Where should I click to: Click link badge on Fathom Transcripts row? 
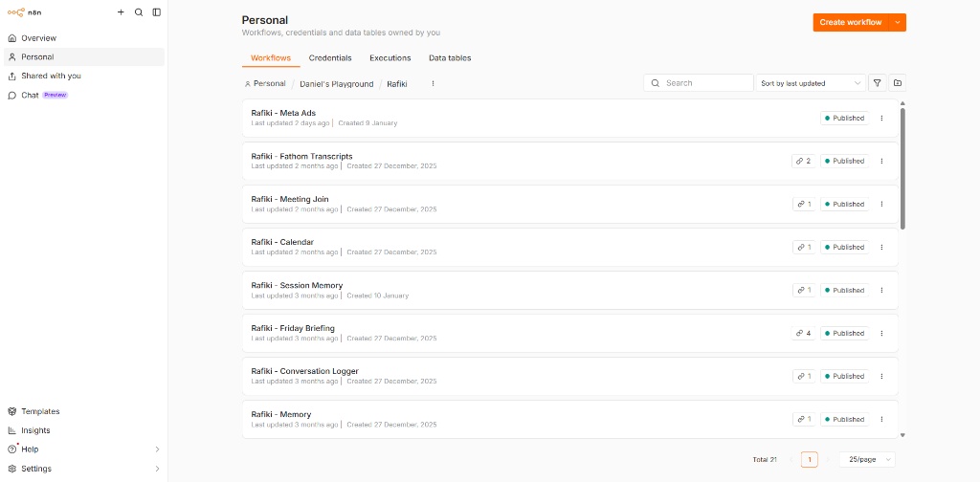(x=803, y=161)
